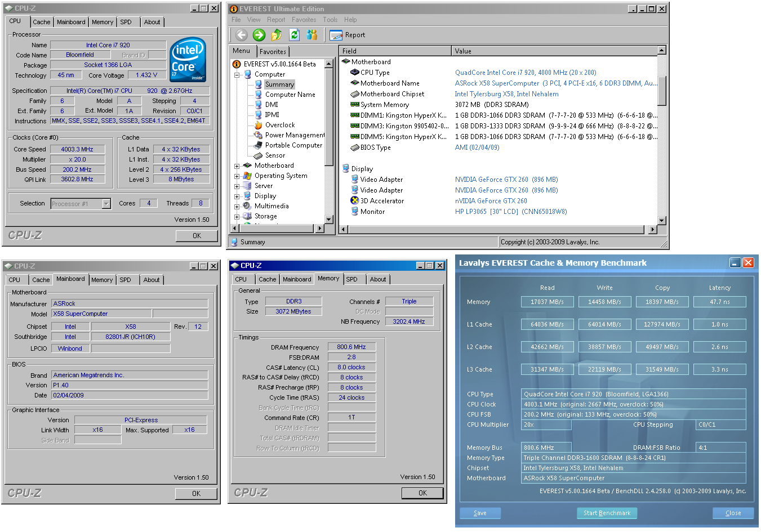Expand the Server tree node
761x532 pixels.
coord(237,186)
